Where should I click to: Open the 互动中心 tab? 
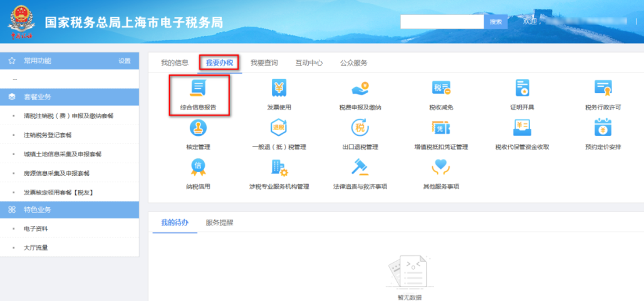click(x=309, y=63)
